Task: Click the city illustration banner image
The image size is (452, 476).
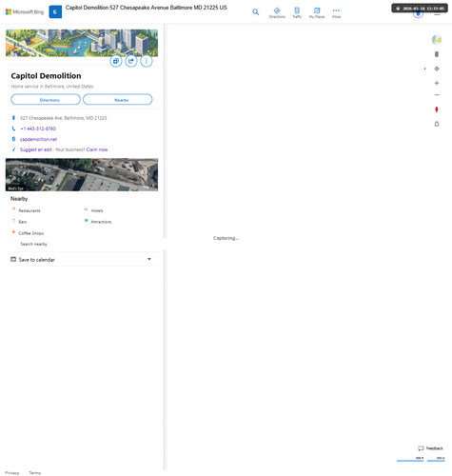Action: coord(82,43)
